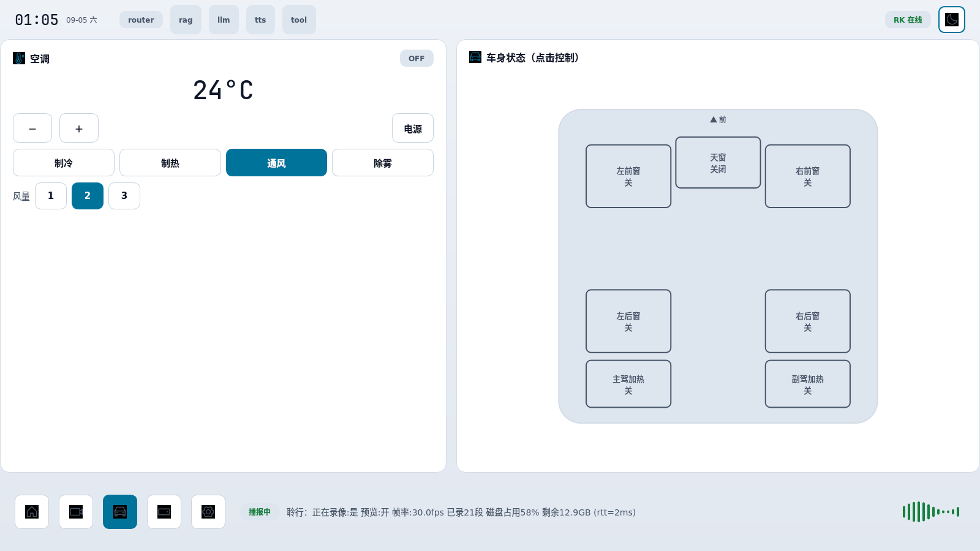Viewport: 980px width, 551px height.
Task: Click the tool status chip
Action: [x=299, y=20]
